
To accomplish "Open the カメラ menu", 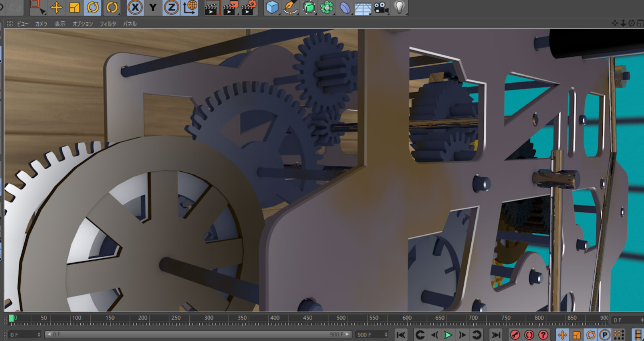I will pyautogui.click(x=41, y=24).
